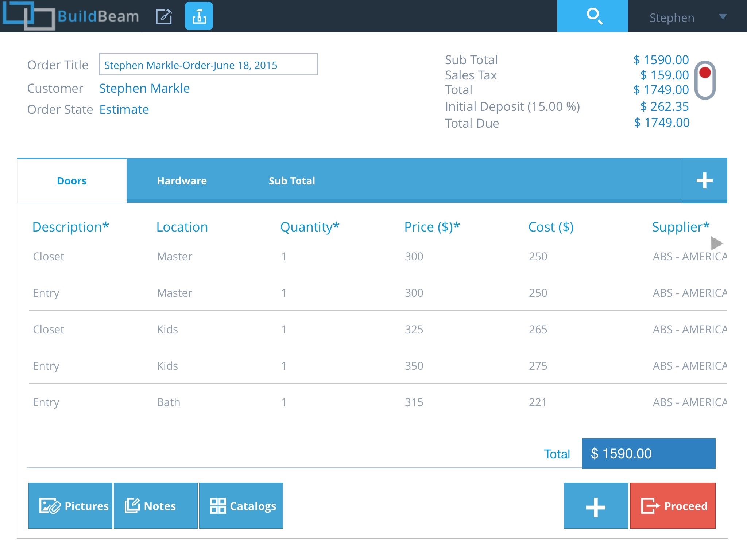Click the Bath entry price 315
Viewport: 747px width, 560px height.
(x=414, y=402)
